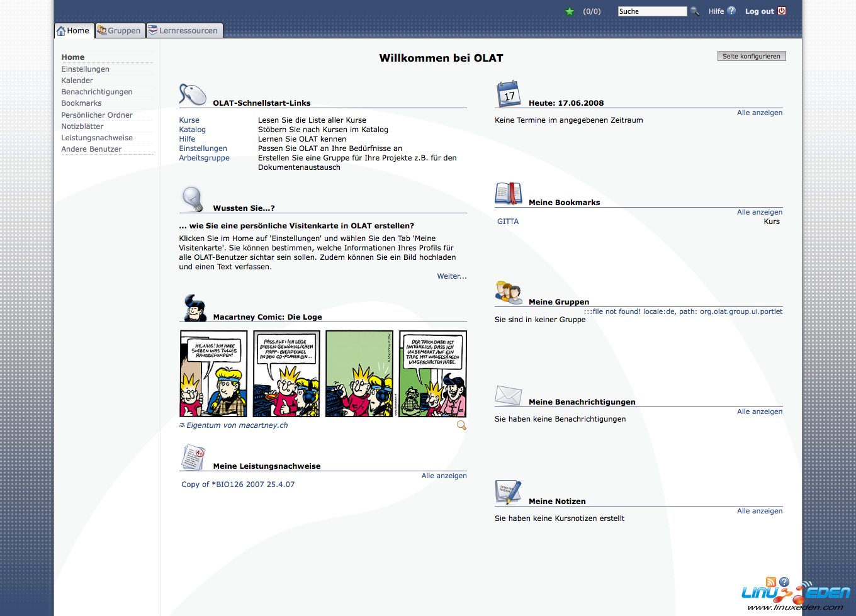Open the Hilfe quick-start link
This screenshot has width=856, height=616.
187,139
